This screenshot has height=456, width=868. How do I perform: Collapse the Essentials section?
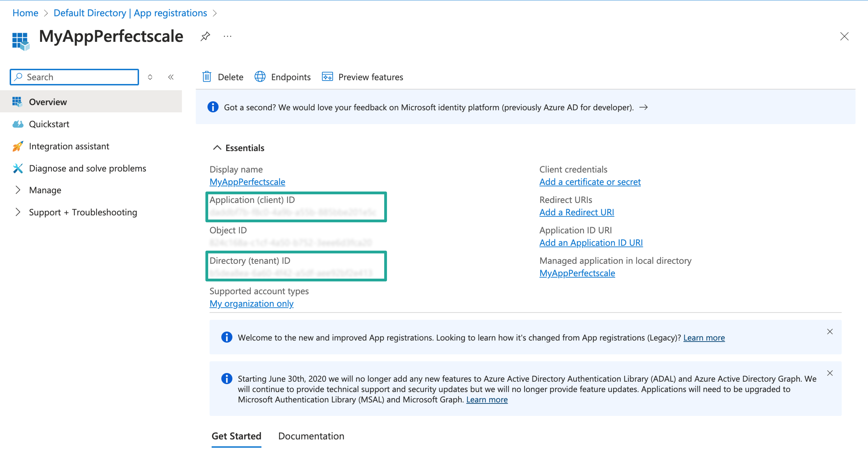217,148
